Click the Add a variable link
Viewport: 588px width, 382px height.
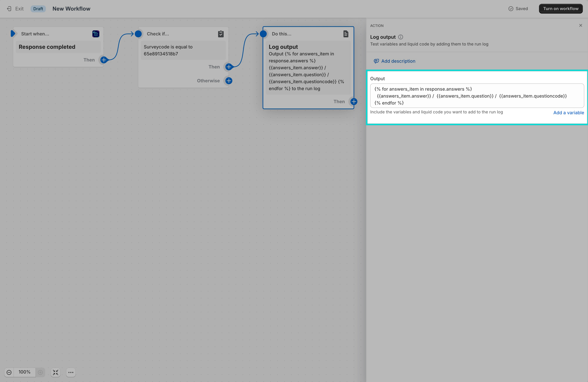tap(569, 113)
